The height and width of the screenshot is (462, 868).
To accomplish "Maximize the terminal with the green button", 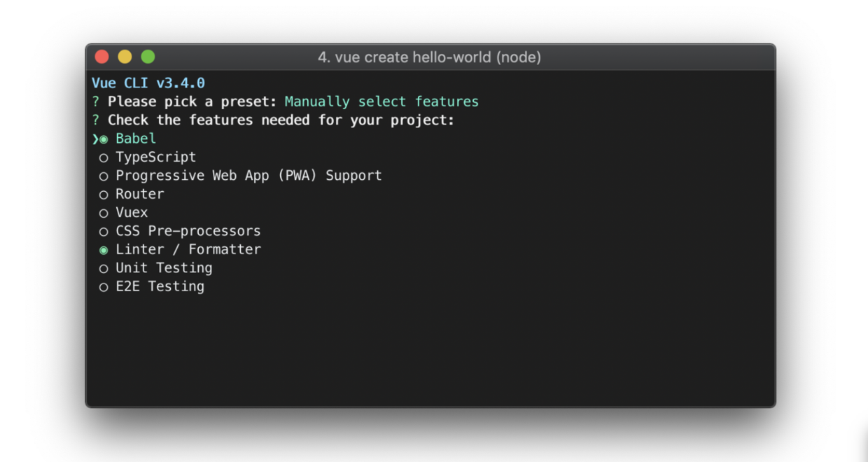I will tap(148, 57).
